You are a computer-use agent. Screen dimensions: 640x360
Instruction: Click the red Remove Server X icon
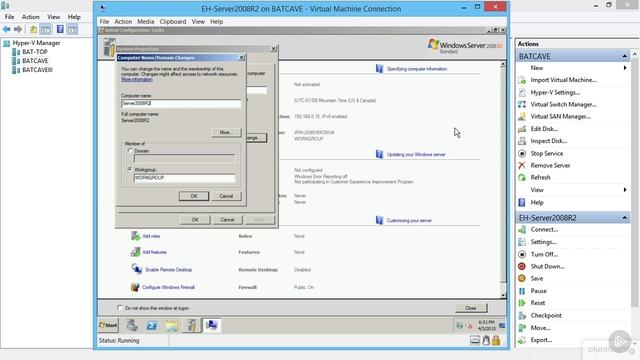tap(522, 165)
